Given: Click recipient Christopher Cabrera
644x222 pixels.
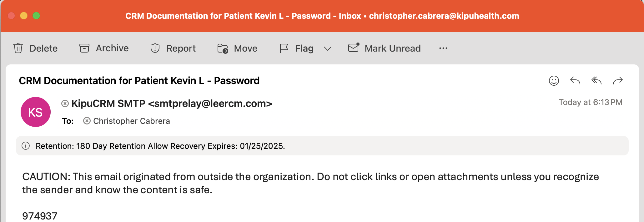Looking at the screenshot, I should (131, 121).
